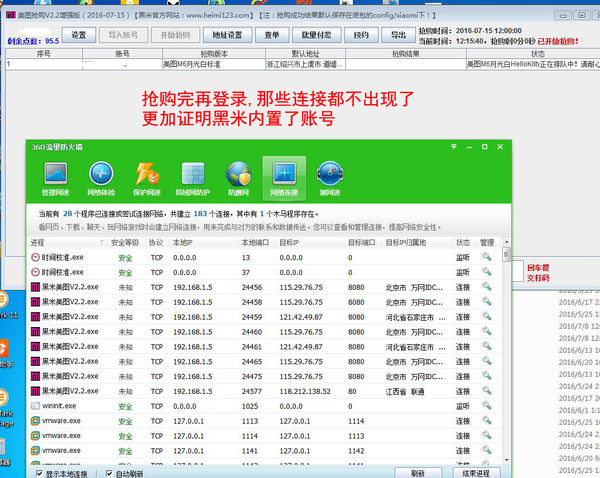Click the 导出 button

tap(398, 35)
